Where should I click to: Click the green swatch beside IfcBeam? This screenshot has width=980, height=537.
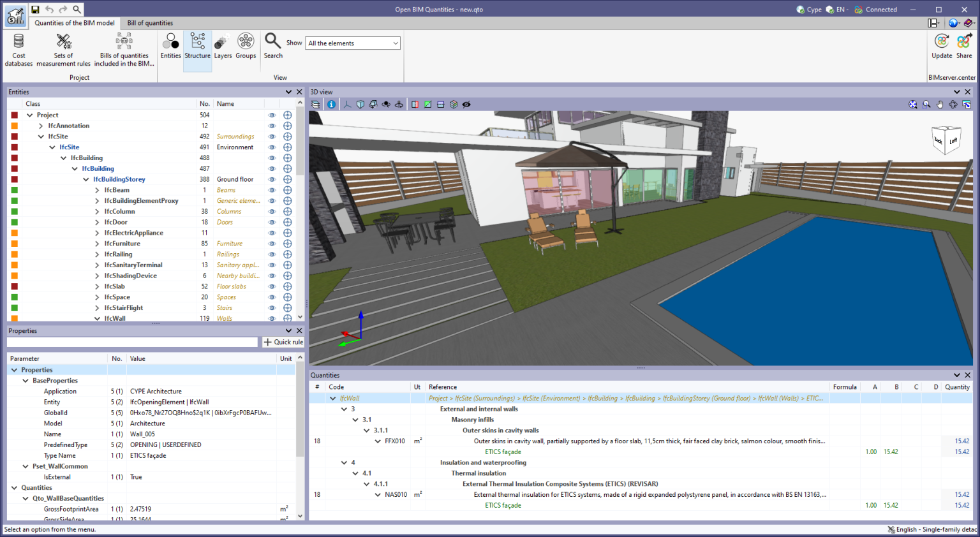[14, 190]
